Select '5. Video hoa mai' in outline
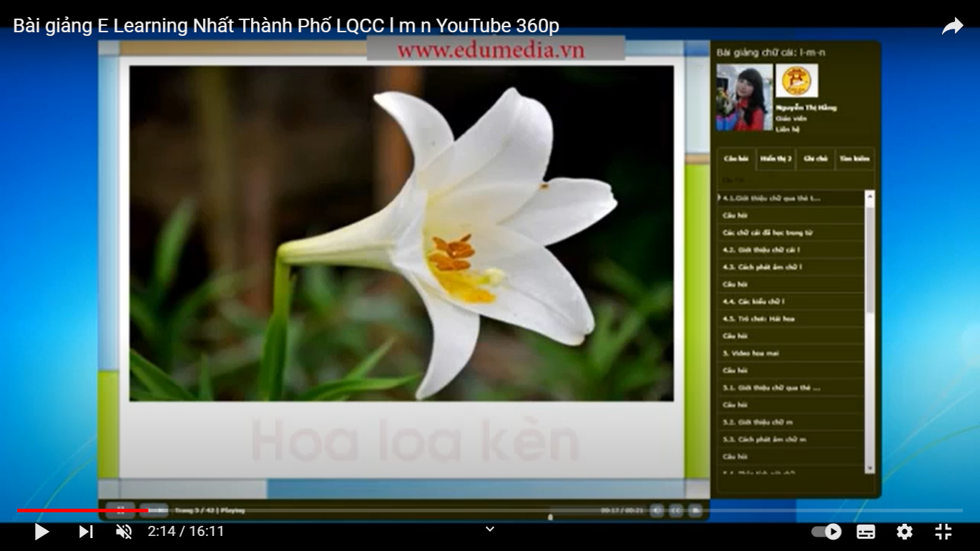Screen dimensions: 980x551 [750, 353]
